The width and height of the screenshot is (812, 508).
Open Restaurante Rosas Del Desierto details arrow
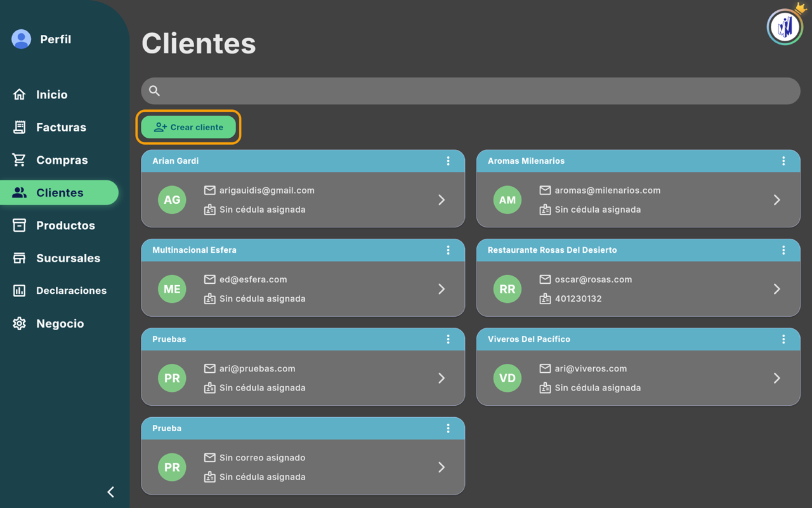pyautogui.click(x=777, y=289)
